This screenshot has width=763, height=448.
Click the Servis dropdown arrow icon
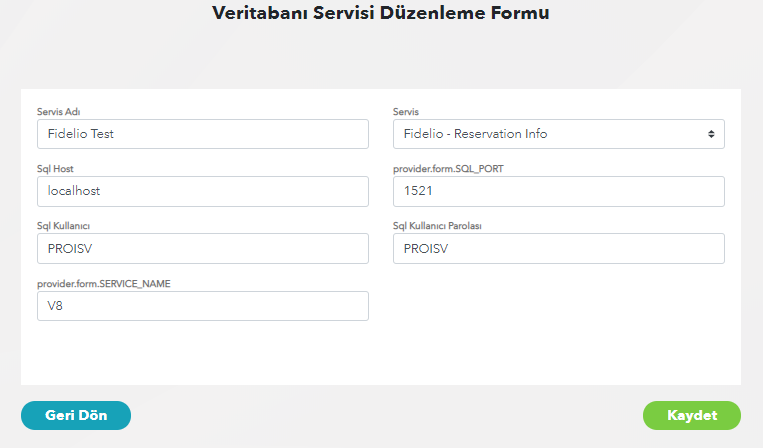coord(711,134)
